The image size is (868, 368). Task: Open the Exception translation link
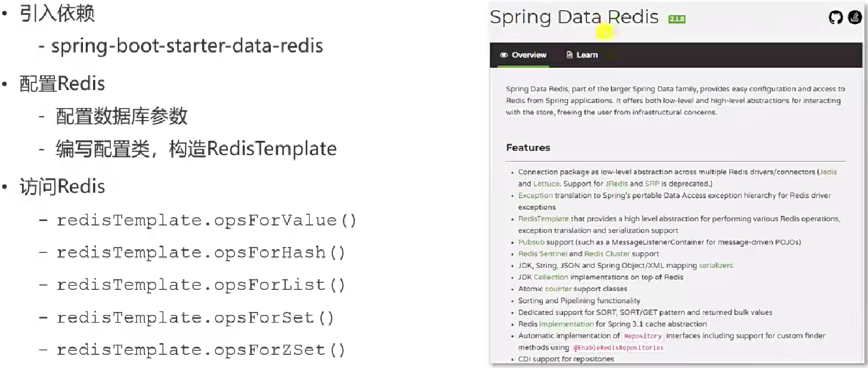click(535, 196)
